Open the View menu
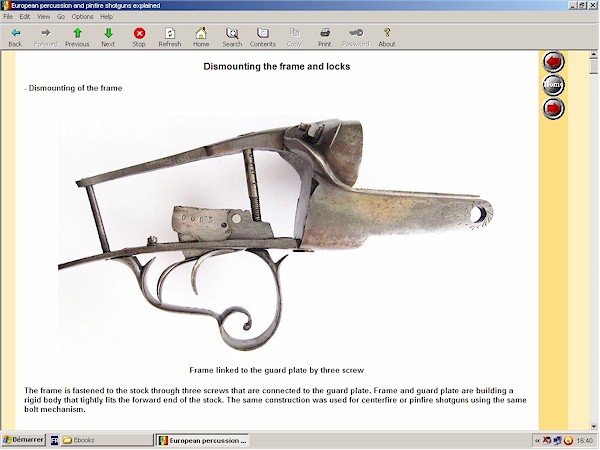 (x=43, y=16)
